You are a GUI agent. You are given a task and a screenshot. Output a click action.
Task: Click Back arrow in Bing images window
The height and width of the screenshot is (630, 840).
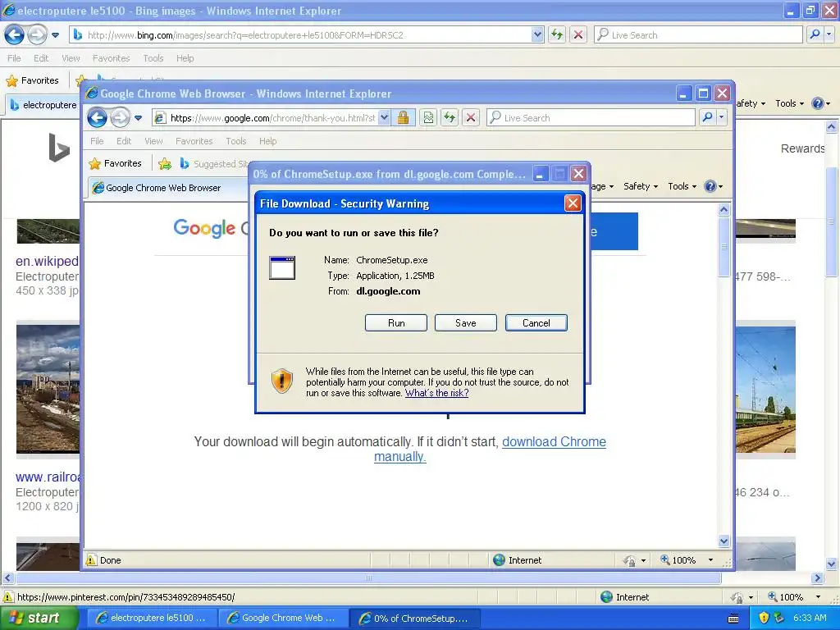tap(14, 34)
